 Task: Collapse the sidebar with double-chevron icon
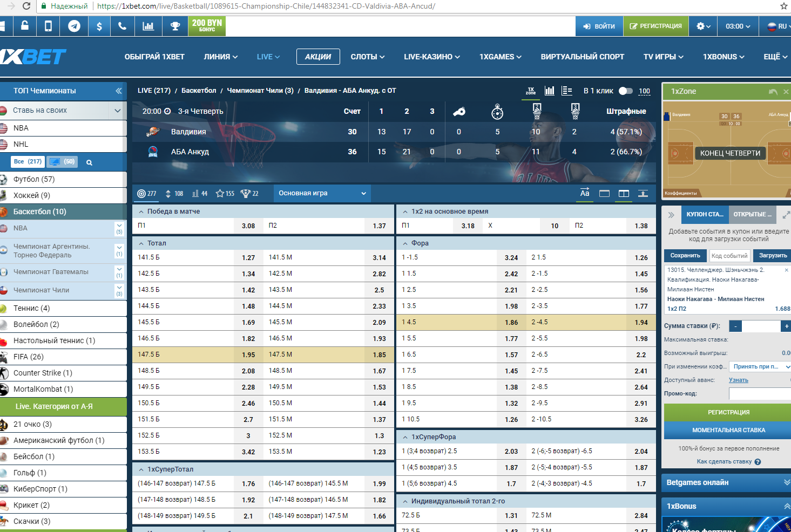[118, 91]
